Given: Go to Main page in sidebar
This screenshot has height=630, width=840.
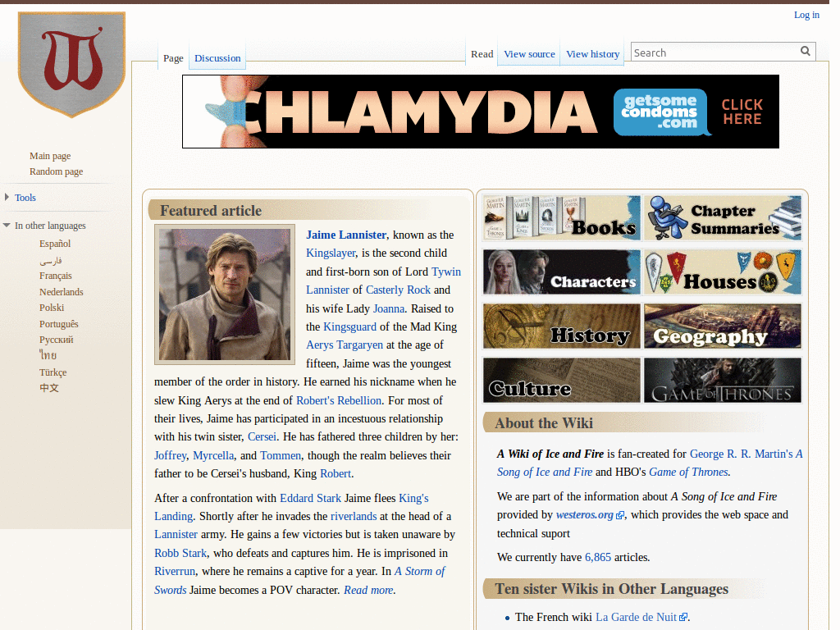Looking at the screenshot, I should click(50, 156).
